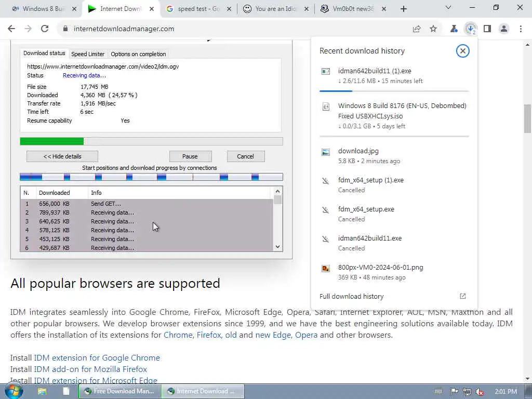Viewport: 532px width, 399px height.
Task: Switch to the Vm0b0t new36 tab
Action: coord(353,9)
